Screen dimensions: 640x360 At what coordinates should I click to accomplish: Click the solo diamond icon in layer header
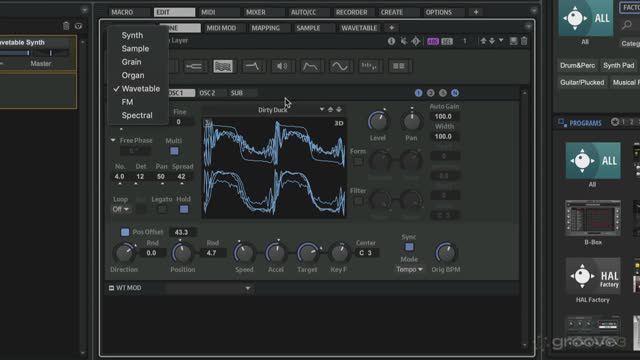(x=416, y=41)
